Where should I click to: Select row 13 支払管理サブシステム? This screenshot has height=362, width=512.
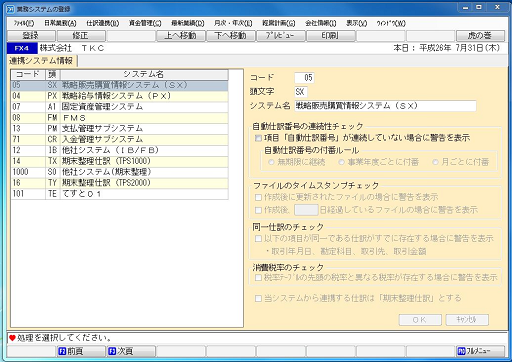[x=120, y=129]
